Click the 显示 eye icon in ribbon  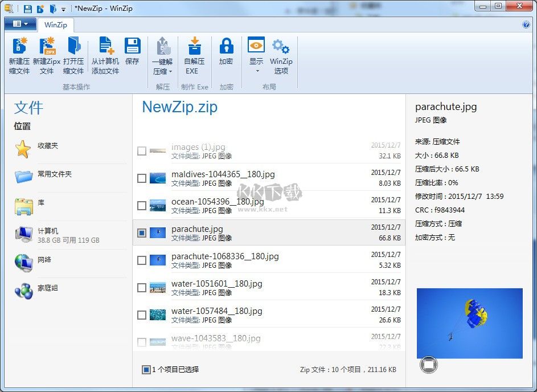(256, 46)
